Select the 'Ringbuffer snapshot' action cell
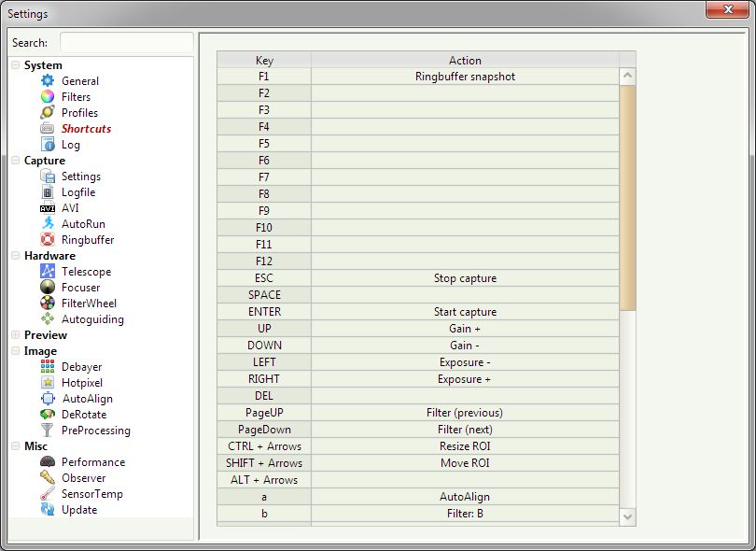This screenshot has height=551, width=756. 466,77
